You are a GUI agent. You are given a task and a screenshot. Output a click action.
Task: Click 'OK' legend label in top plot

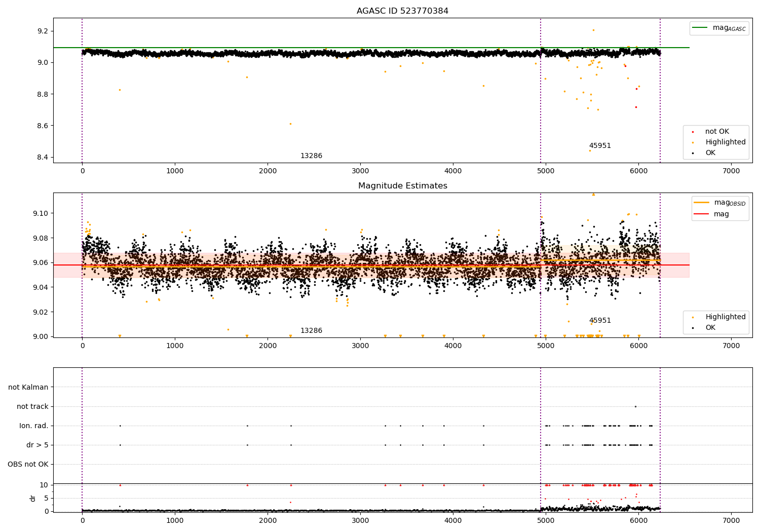pos(710,153)
